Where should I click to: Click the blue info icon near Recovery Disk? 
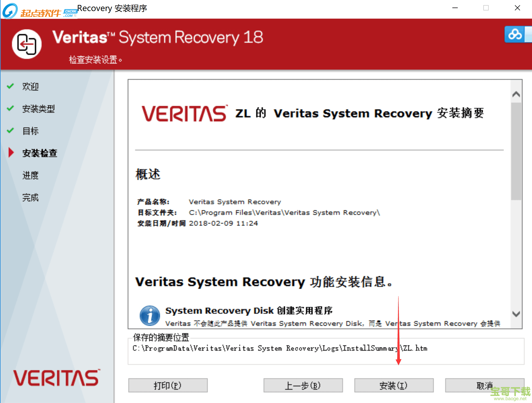tap(150, 315)
